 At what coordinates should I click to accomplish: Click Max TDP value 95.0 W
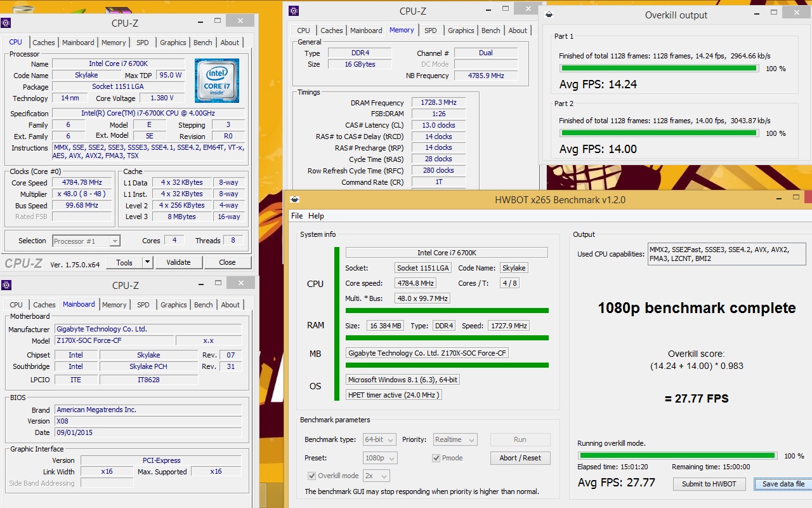point(170,76)
